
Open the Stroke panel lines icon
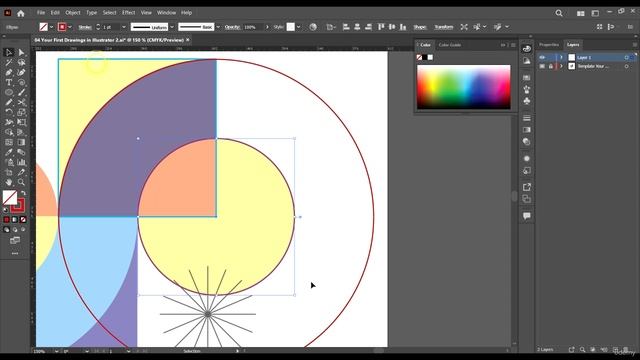(527, 118)
